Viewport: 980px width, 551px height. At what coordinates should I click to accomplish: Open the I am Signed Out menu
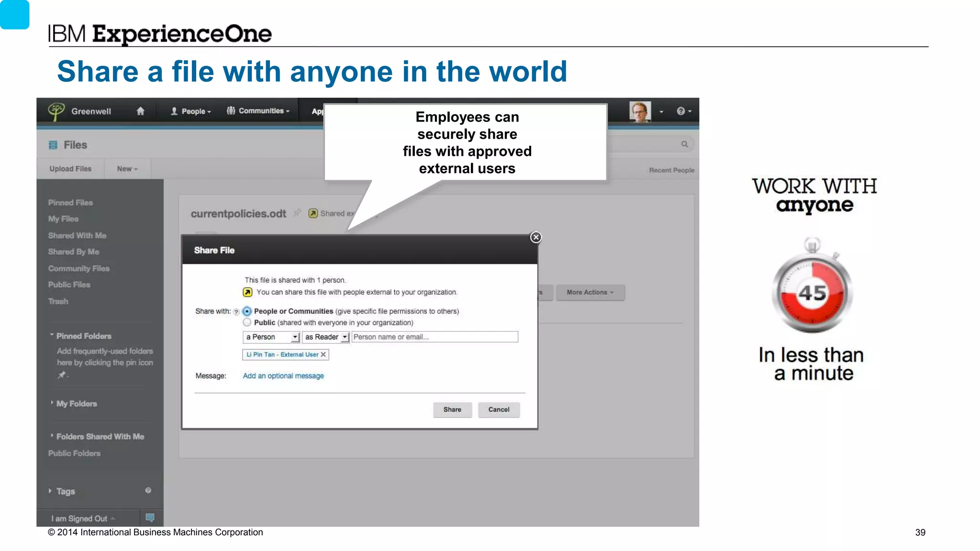coord(83,519)
